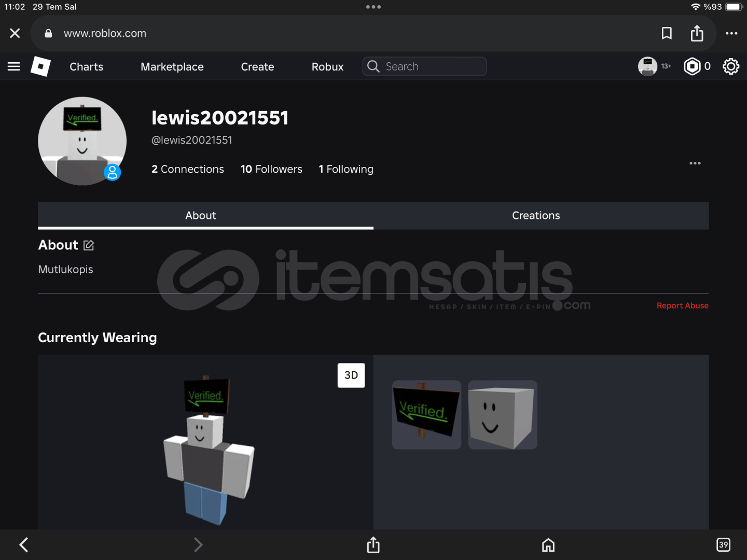This screenshot has height=560, width=747.
Task: Select the lewis20021551 display name
Action: pos(220,118)
